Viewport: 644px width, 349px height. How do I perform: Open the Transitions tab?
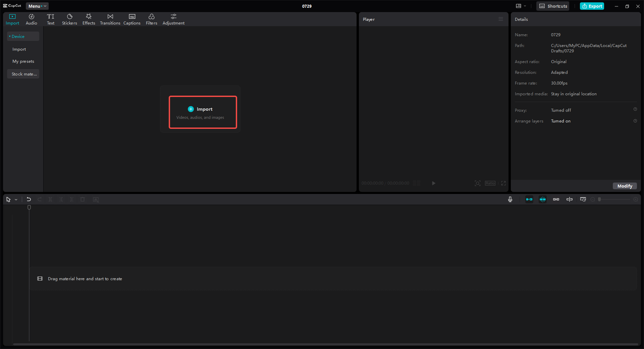[110, 19]
